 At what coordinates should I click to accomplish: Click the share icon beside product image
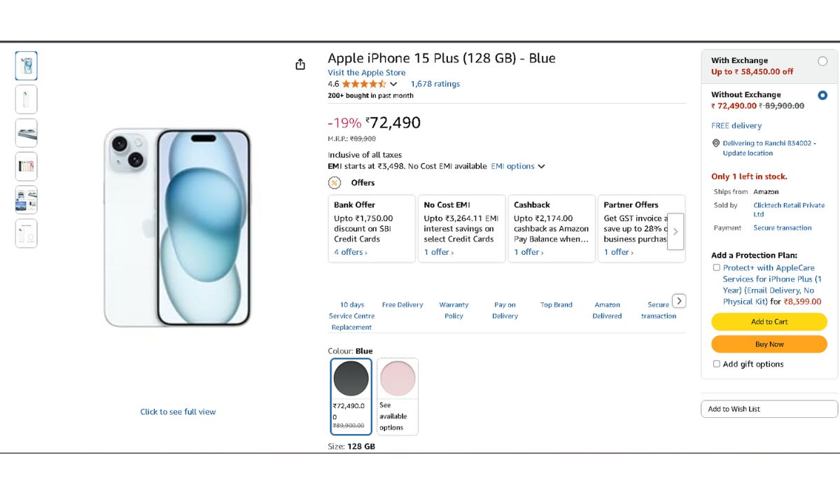[300, 64]
